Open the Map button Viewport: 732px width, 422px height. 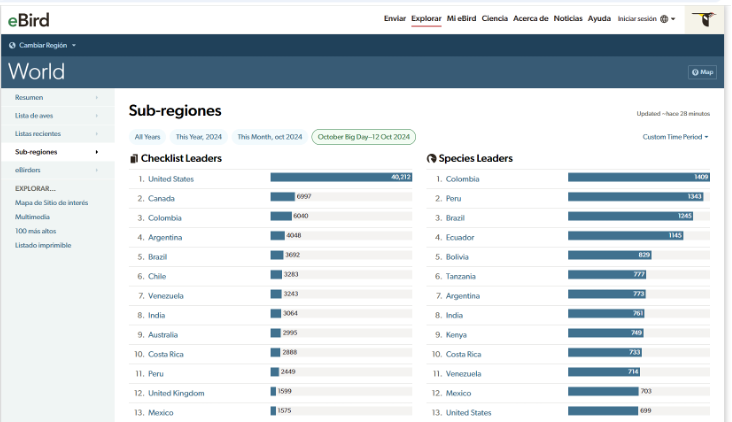[x=702, y=72]
